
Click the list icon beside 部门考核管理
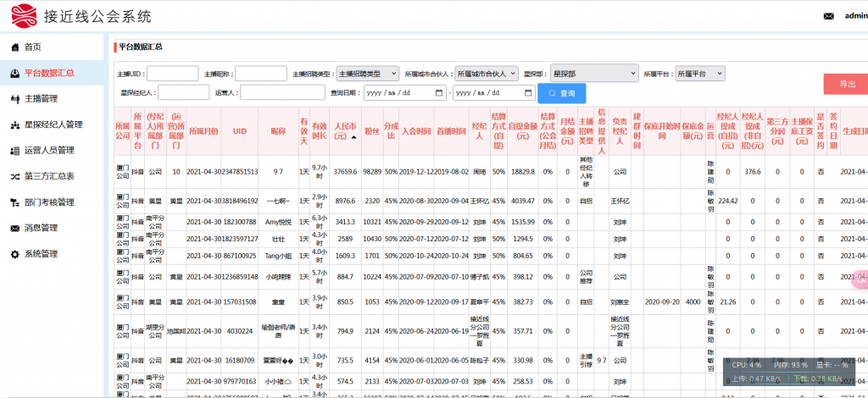coord(15,202)
